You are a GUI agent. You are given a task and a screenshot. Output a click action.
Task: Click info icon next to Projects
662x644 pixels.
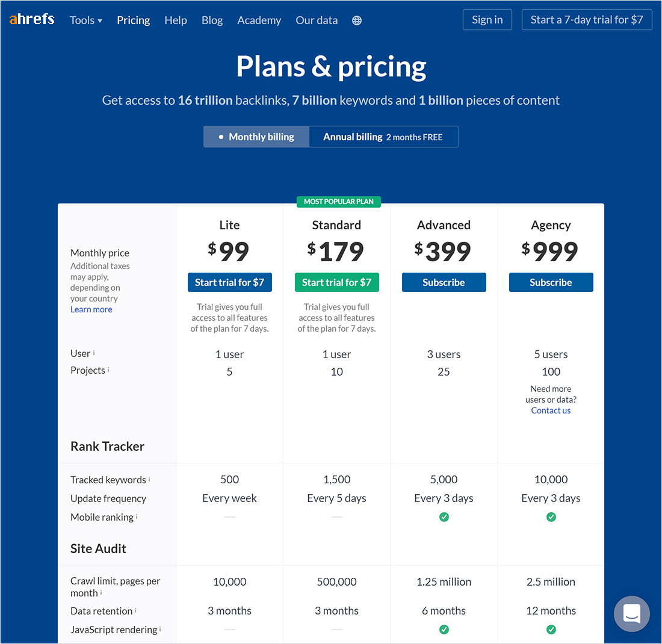pos(108,370)
